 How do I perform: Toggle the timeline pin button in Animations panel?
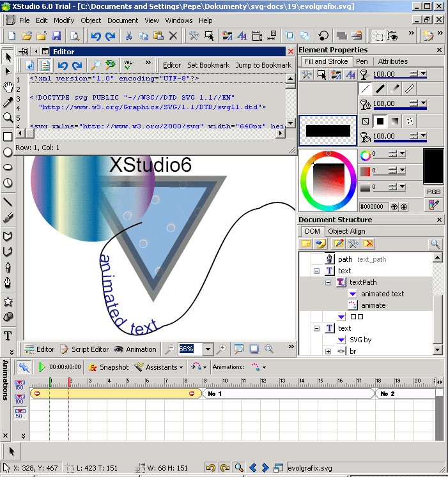[x=24, y=367]
